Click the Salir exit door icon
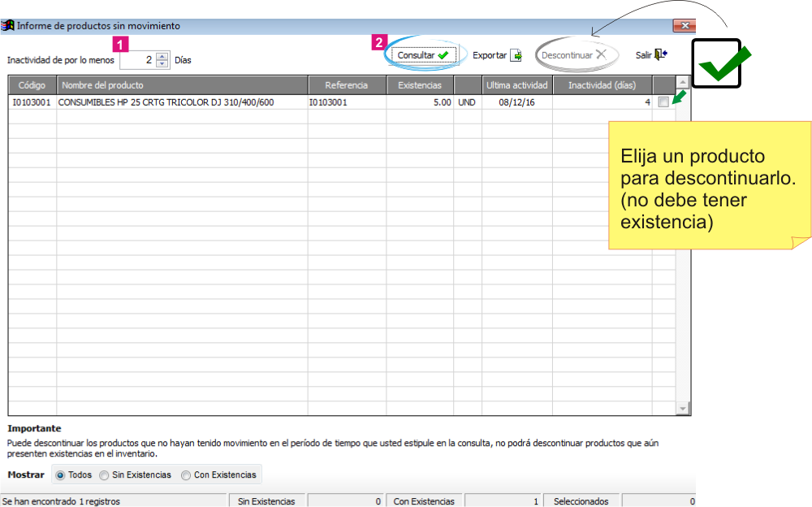 pos(661,54)
